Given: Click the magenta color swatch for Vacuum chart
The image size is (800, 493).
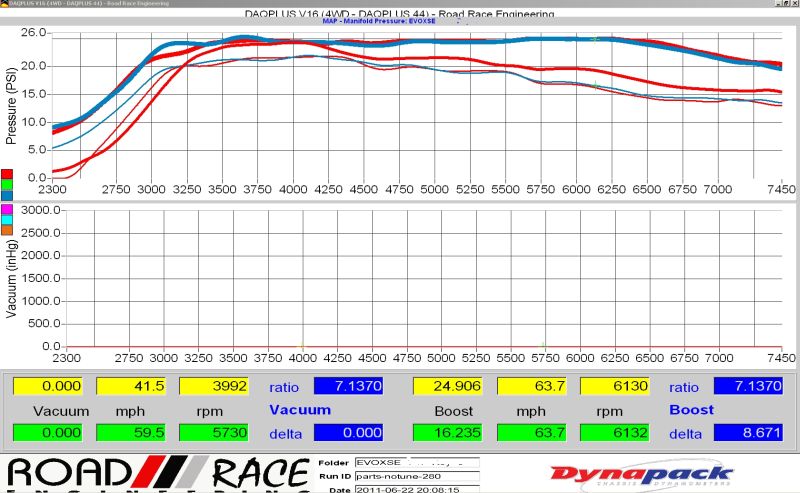Looking at the screenshot, I should pyautogui.click(x=7, y=209).
